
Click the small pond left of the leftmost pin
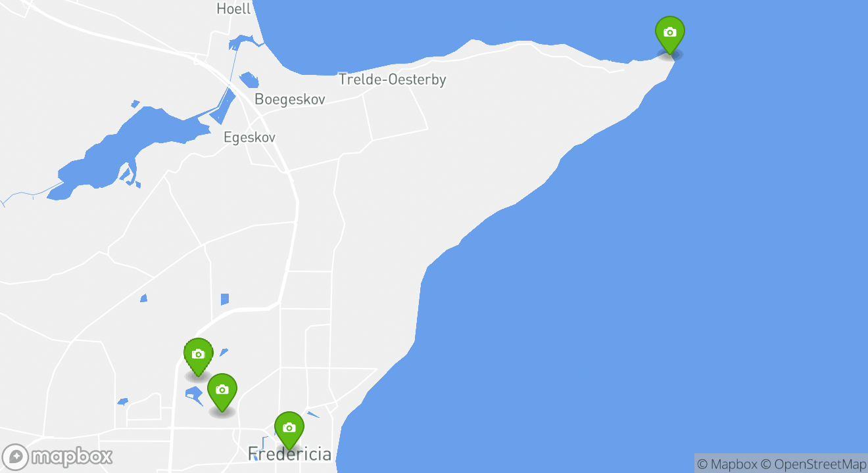(122, 401)
